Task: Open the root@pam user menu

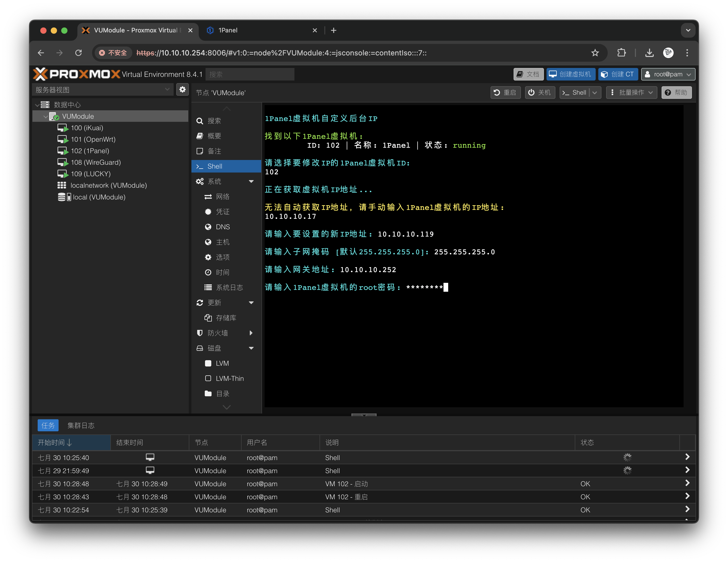Action: coord(668,74)
